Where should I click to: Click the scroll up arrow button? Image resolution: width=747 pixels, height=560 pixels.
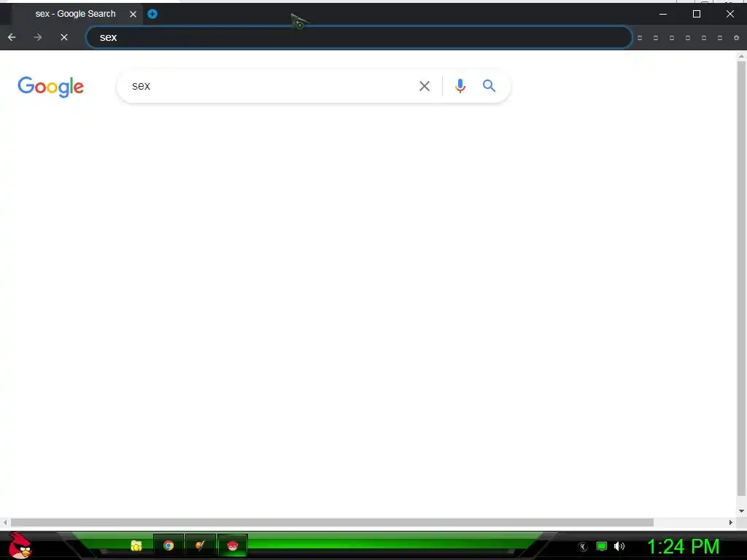click(x=741, y=55)
